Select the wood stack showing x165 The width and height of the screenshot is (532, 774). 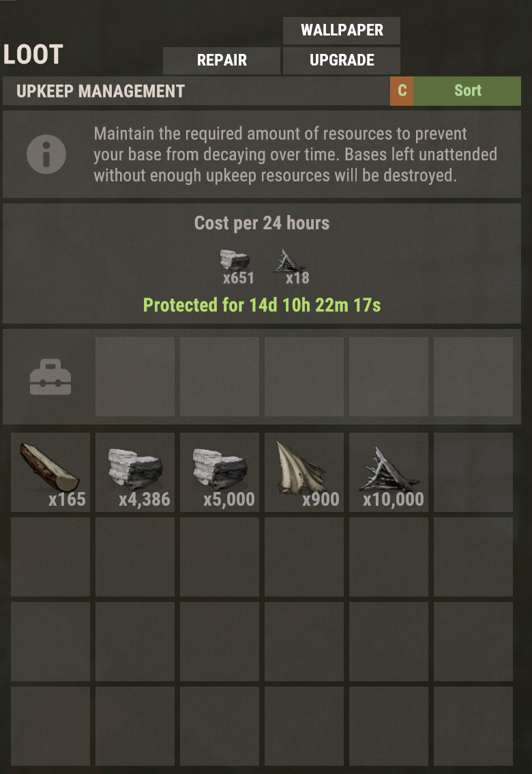tap(50, 472)
